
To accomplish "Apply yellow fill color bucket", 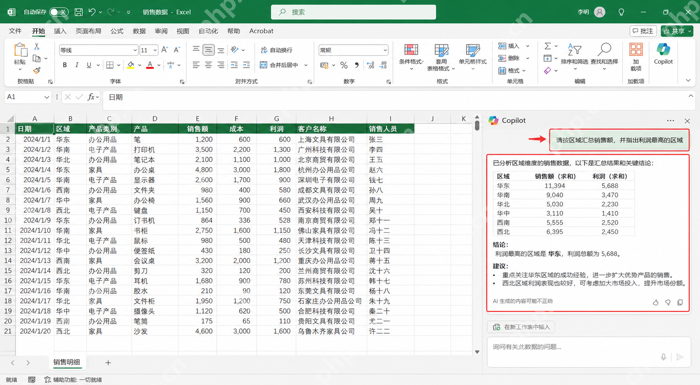I will [x=130, y=65].
